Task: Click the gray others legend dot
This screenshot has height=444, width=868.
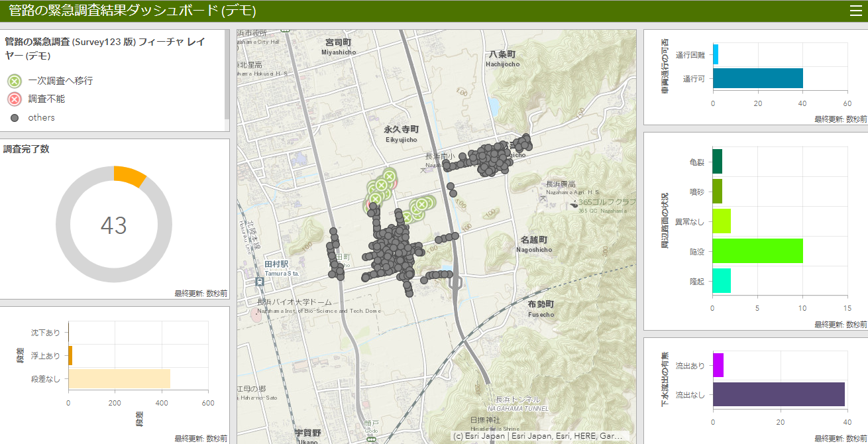Action: tap(15, 118)
